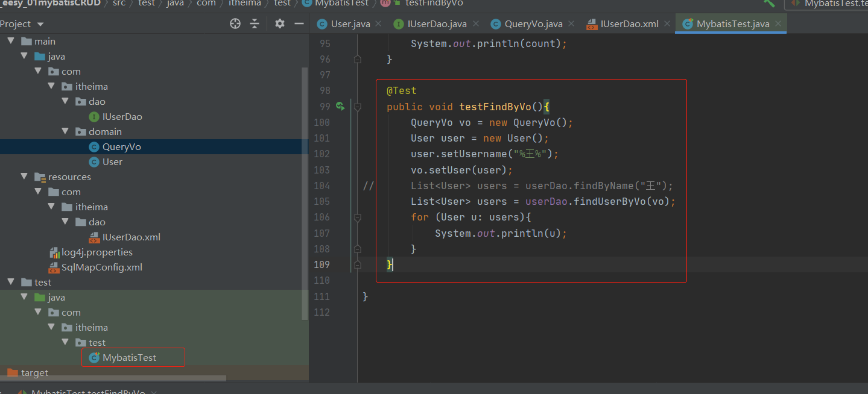The width and height of the screenshot is (868, 394).
Task: Select itheima package under main com
Action: point(92,86)
